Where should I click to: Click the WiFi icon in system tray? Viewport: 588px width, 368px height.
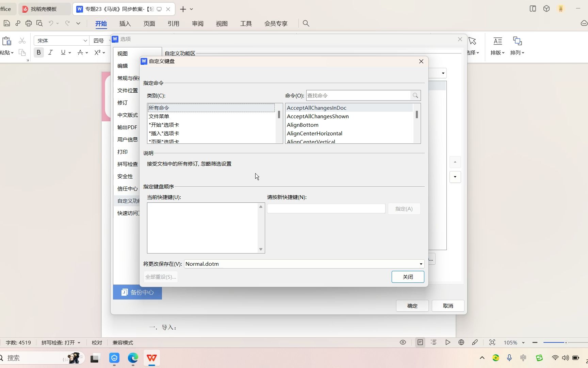(555, 358)
